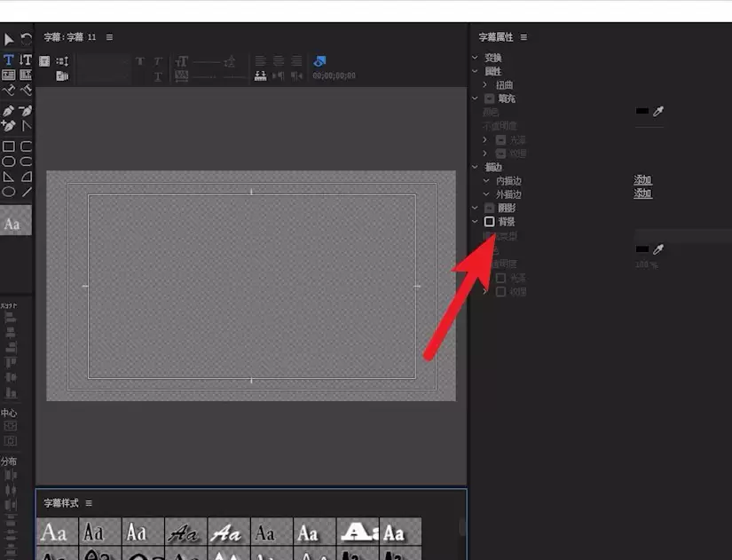Collapse the 变换 (Transform) section
Image resolution: width=732 pixels, height=560 pixels.
pos(476,58)
